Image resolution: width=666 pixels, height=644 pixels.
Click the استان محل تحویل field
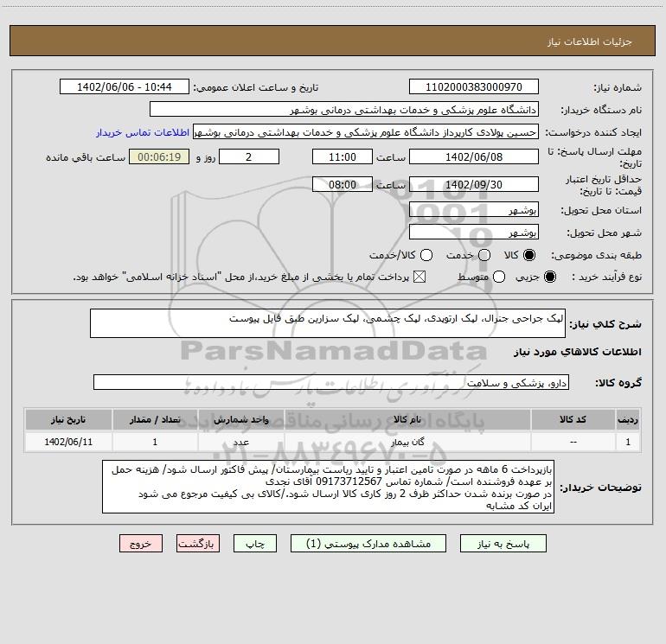point(474,209)
